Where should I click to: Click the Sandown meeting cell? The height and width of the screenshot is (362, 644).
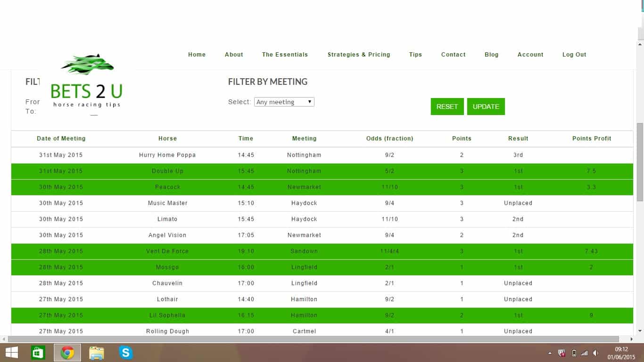304,251
